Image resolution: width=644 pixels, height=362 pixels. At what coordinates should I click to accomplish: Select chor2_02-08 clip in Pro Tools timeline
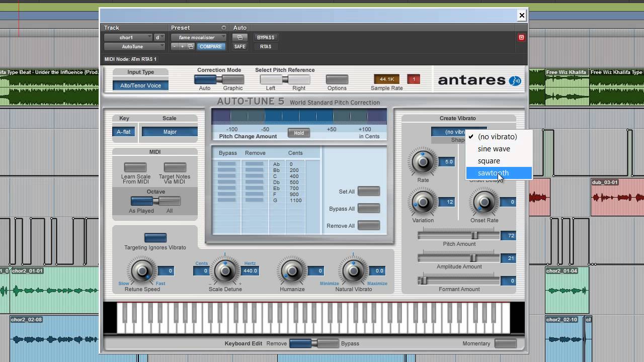pos(54,338)
